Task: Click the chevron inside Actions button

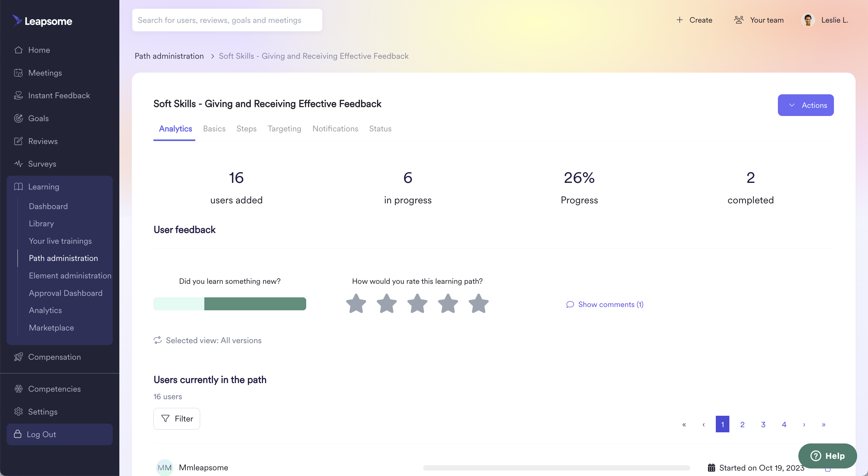Action: point(792,105)
